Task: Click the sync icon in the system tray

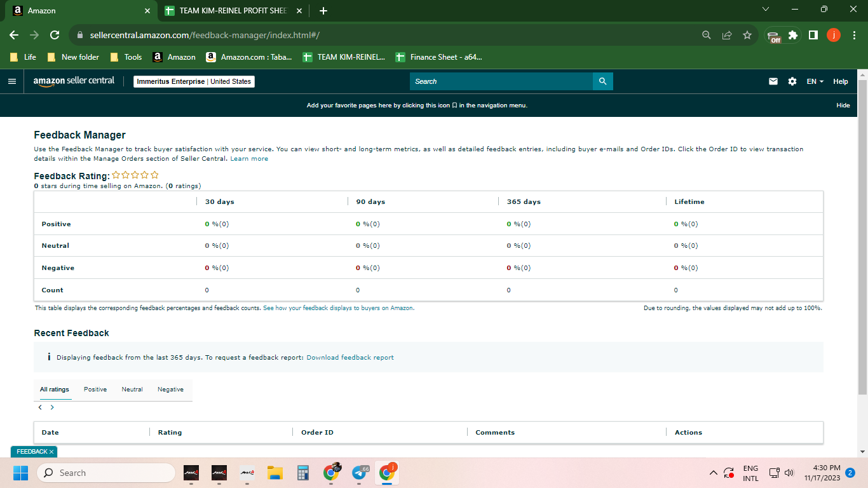Action: click(729, 473)
